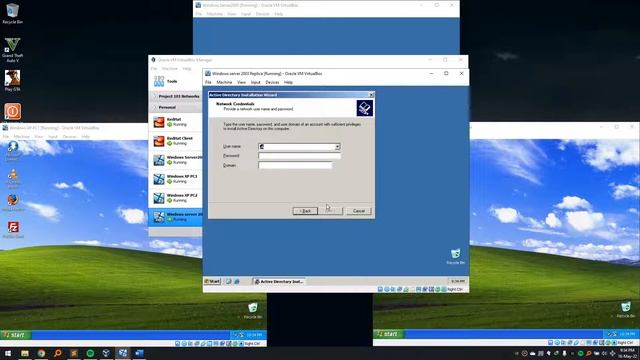Open View menu of the Windows XP PC1 window
640x360 pixels.
tap(39, 137)
